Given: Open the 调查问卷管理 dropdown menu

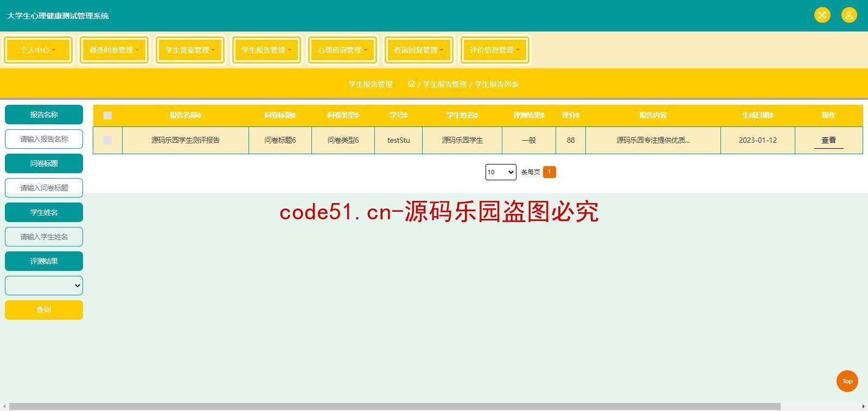Looking at the screenshot, I should point(114,50).
